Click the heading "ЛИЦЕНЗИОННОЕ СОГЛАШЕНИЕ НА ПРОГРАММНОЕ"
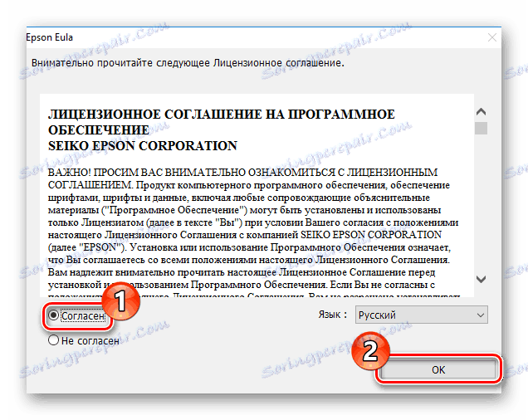Viewport: 528px width, 420px height. (x=221, y=115)
